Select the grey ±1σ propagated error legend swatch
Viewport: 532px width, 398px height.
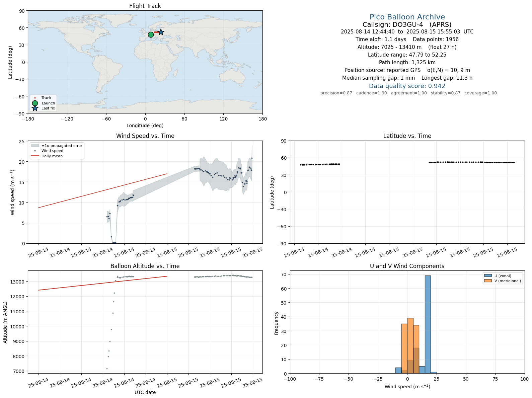pyautogui.click(x=35, y=146)
